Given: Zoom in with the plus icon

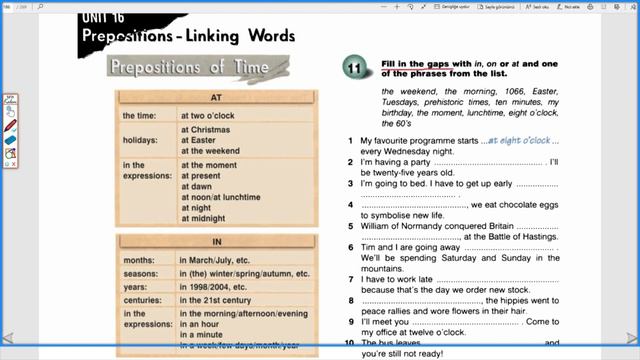Looking at the screenshot, I should 397,7.
